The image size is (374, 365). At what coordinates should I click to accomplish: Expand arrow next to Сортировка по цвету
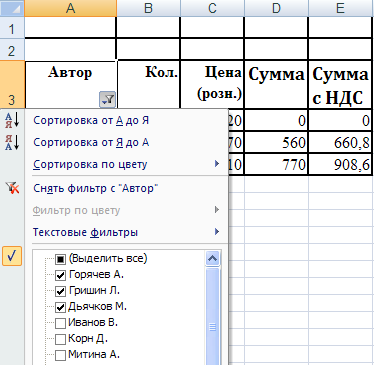217,164
